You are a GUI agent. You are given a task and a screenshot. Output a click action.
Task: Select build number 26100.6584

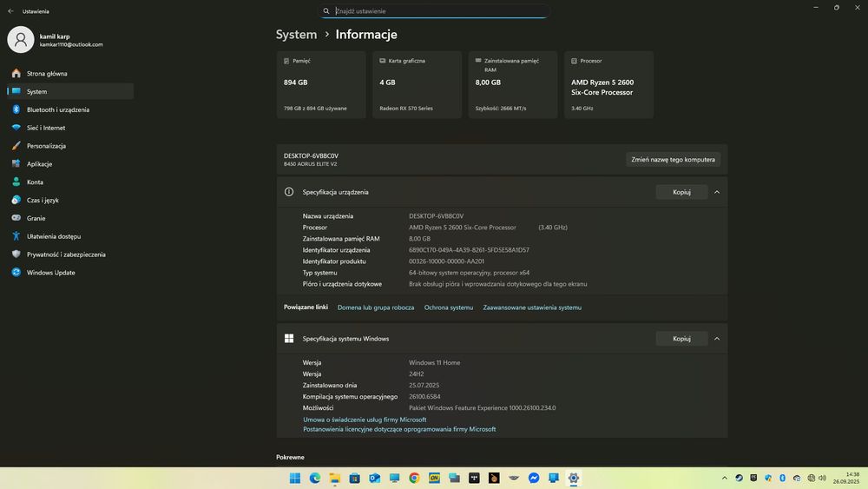point(424,397)
